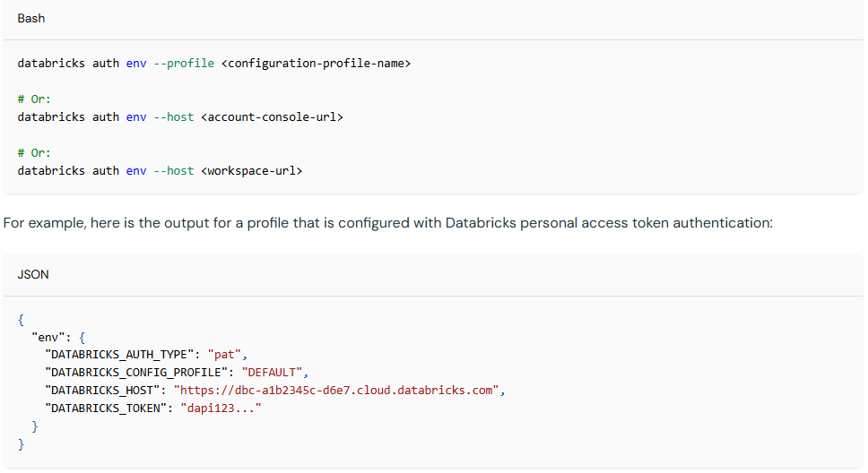The width and height of the screenshot is (868, 473).
Task: Click the word "databricks" in the --profile command
Action: pos(51,64)
